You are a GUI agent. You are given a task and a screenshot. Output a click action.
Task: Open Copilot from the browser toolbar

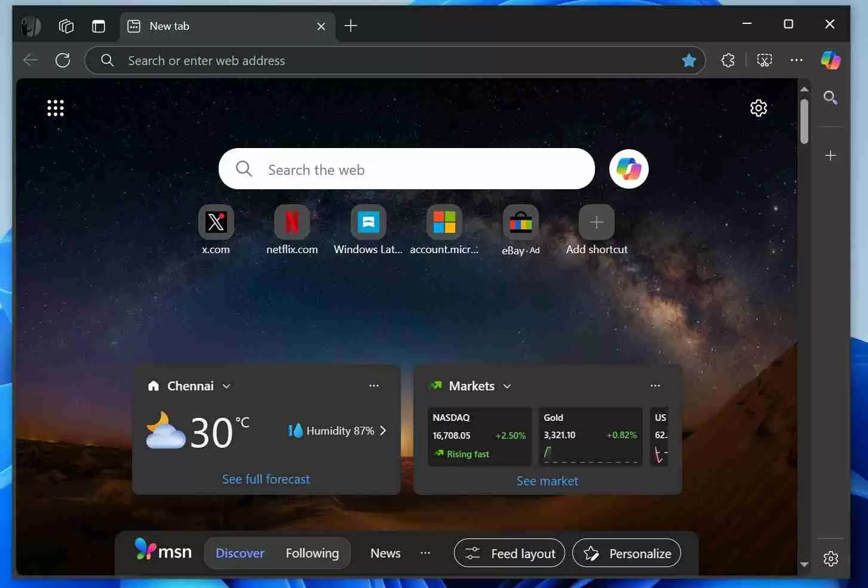[831, 60]
